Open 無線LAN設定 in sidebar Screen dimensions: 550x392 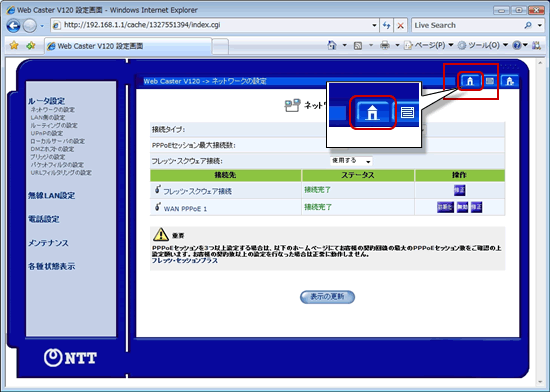click(52, 196)
